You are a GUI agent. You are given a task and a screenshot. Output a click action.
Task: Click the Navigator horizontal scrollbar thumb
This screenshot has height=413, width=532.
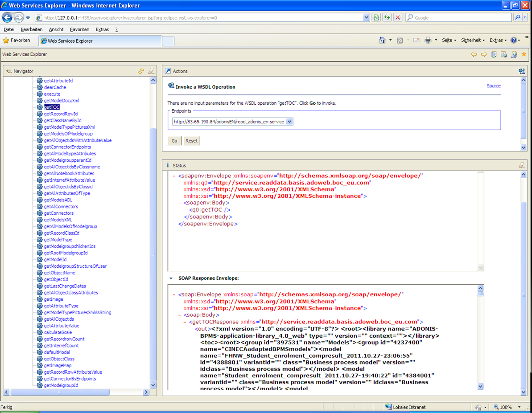point(60,392)
